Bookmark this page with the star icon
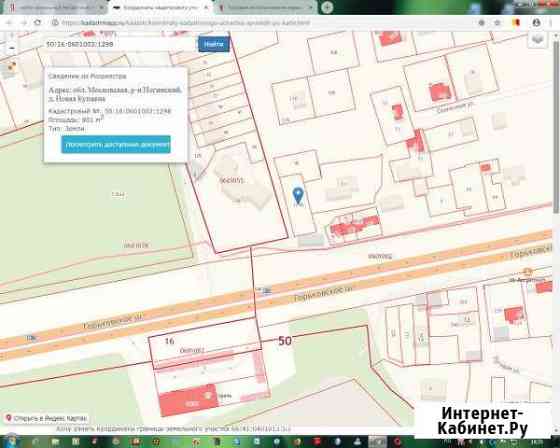This screenshot has height=448, width=560. (x=497, y=23)
